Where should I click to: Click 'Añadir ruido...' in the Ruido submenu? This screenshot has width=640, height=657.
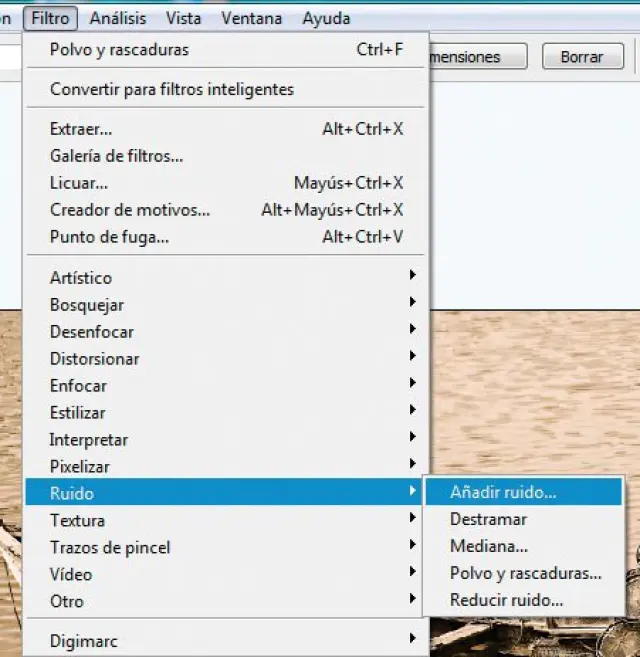pyautogui.click(x=502, y=492)
